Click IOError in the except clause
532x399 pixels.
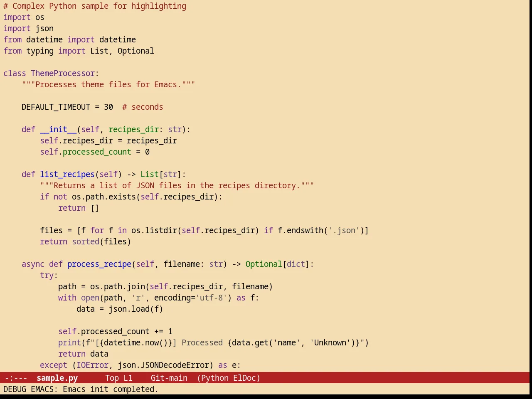pyautogui.click(x=92, y=365)
